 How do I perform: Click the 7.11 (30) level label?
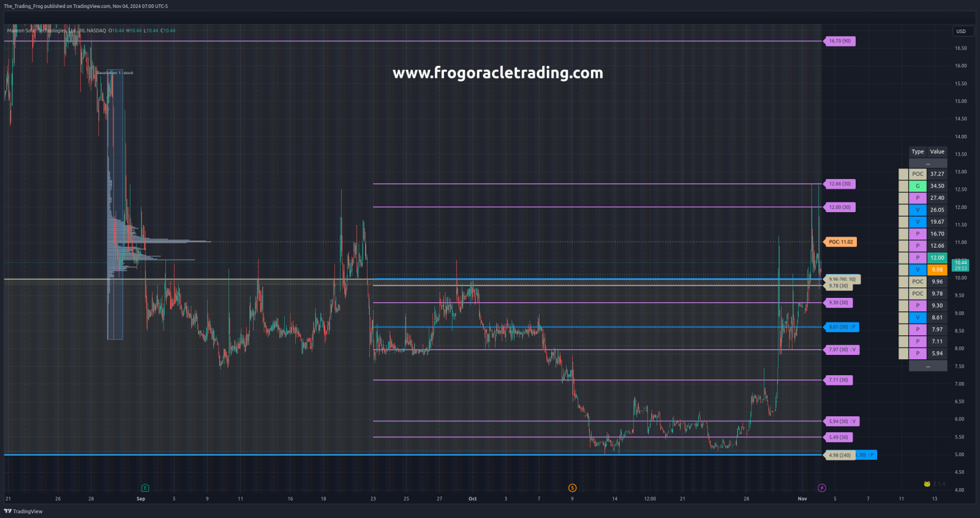(x=839, y=380)
